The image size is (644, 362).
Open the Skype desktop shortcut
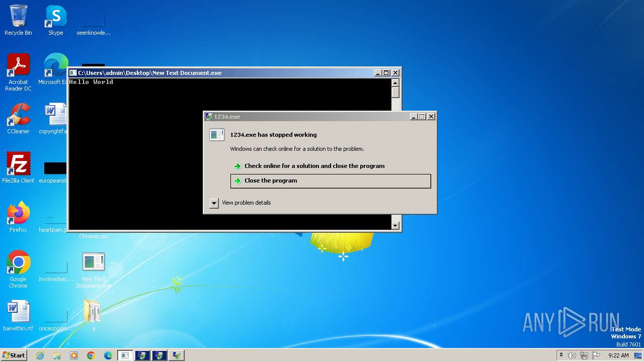point(55,20)
